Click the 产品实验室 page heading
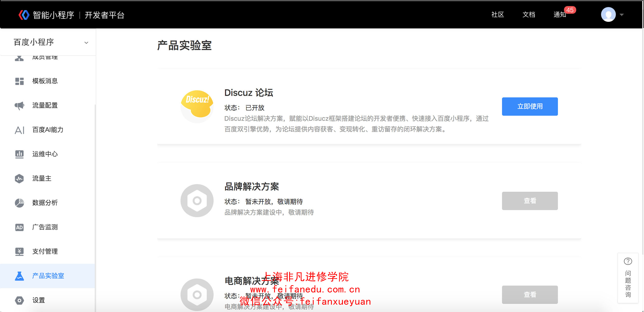The image size is (644, 312). [x=184, y=45]
